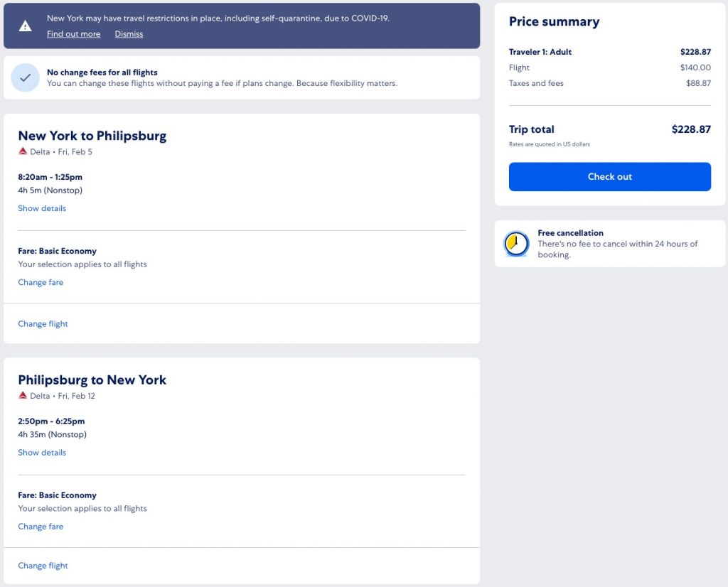Click the Delta logo on the Philipsburg to New York flight

[23, 396]
